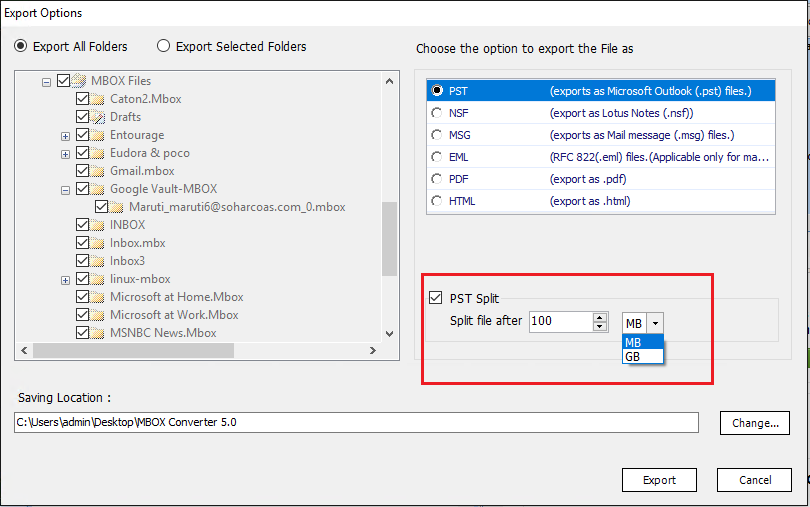Viewport: 810px width, 507px height.
Task: Click the folder tree horizontal scrollbar thumb
Action: coord(133,350)
